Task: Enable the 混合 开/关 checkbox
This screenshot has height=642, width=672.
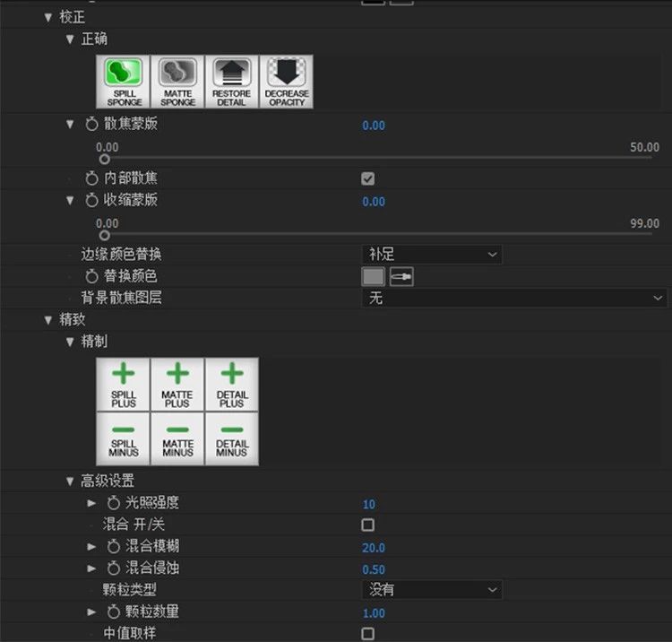Action: (x=367, y=525)
